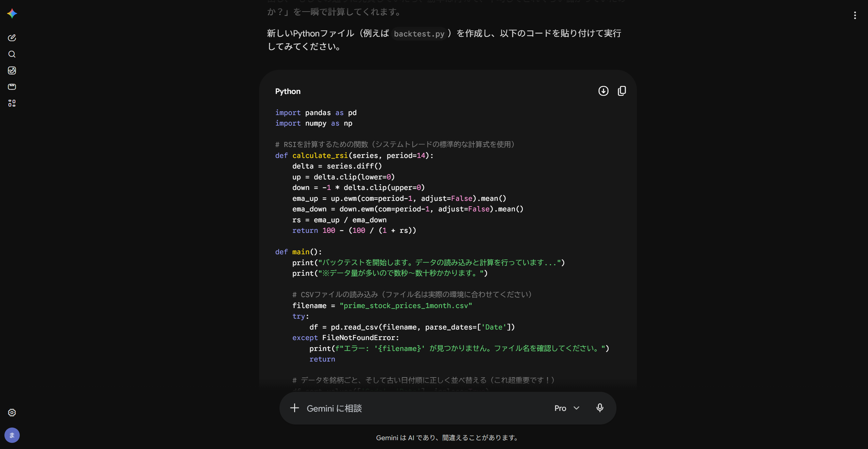Click the "except FileNotFoundError:" line
The width and height of the screenshot is (868, 449).
[x=345, y=338]
